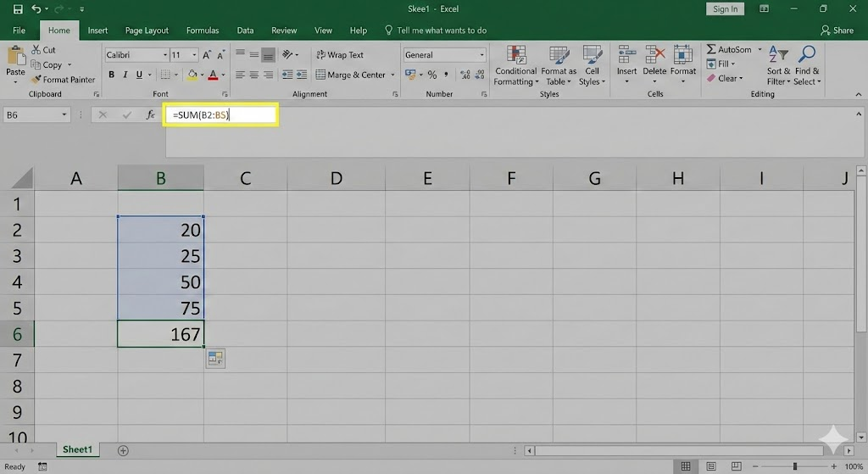Viewport: 868px width, 474px height.
Task: Select cell B4 containing 50
Action: (x=161, y=282)
